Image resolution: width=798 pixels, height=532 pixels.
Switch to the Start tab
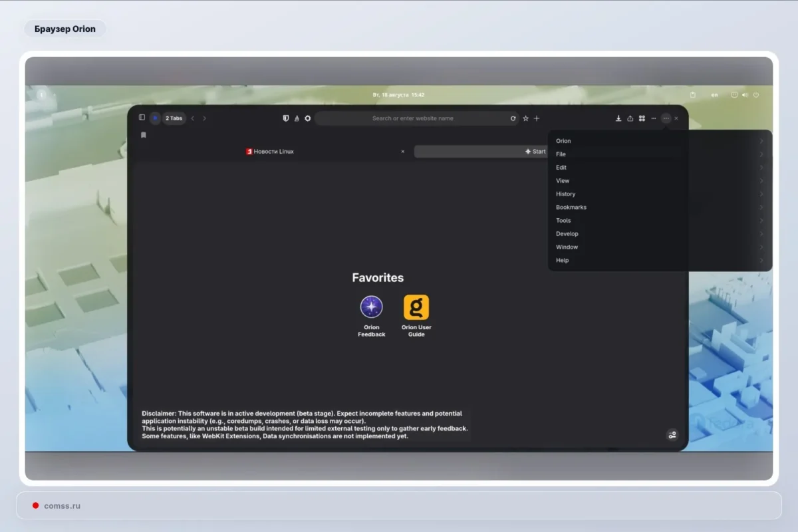pyautogui.click(x=481, y=152)
